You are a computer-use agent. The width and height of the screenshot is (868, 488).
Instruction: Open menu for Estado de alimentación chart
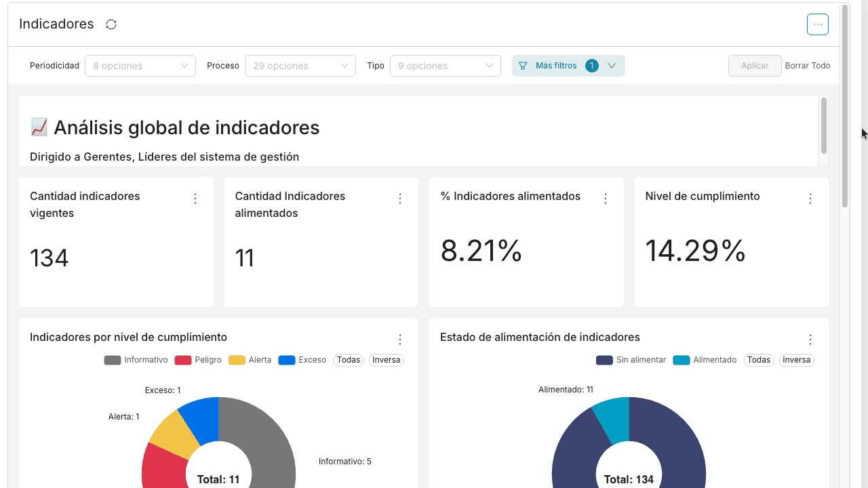click(x=810, y=340)
